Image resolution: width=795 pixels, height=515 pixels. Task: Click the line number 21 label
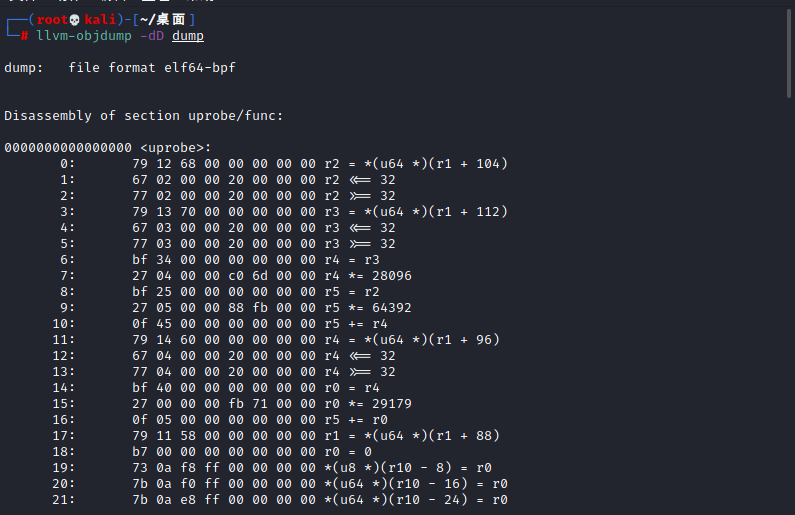pos(68,499)
